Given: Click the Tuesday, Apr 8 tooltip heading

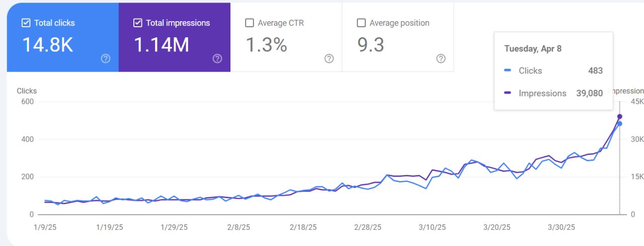Looking at the screenshot, I should click(x=533, y=49).
